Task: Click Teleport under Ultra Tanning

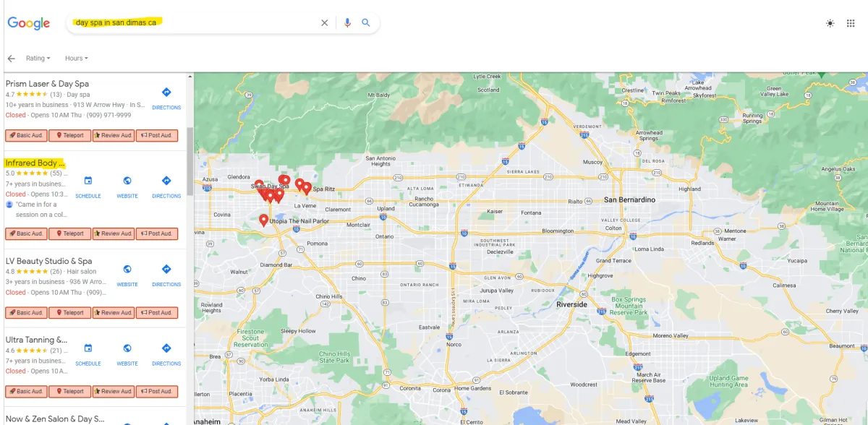Action: click(x=70, y=391)
